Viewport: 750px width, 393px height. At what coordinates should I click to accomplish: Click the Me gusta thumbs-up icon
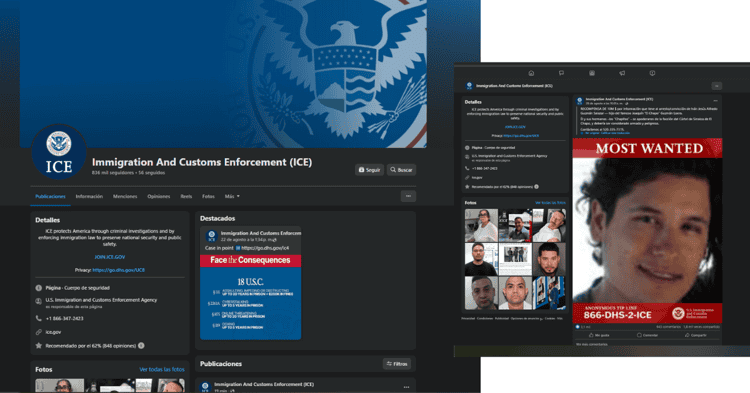click(591, 335)
